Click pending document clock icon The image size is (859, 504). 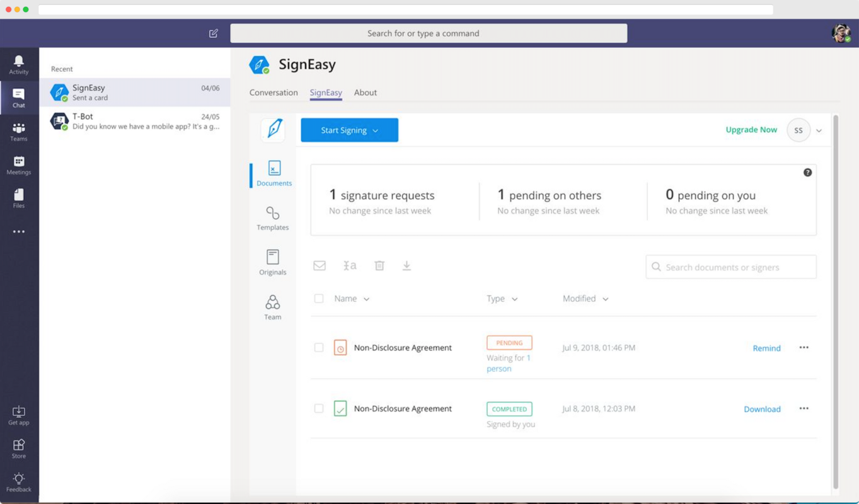[x=340, y=348]
